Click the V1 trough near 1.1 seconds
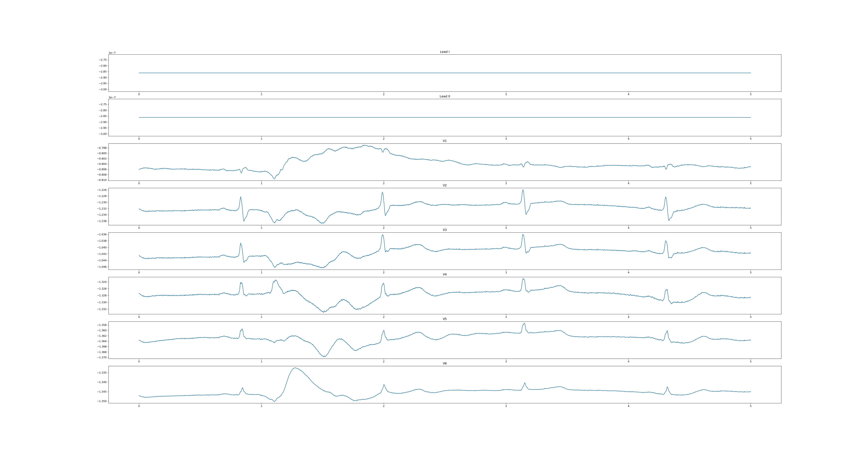This screenshot has height=453, width=868. click(274, 178)
